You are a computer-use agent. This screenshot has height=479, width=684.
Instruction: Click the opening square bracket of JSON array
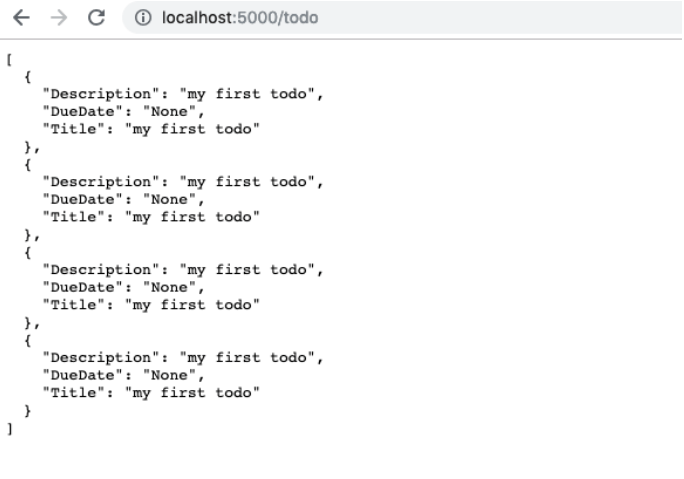(9, 59)
